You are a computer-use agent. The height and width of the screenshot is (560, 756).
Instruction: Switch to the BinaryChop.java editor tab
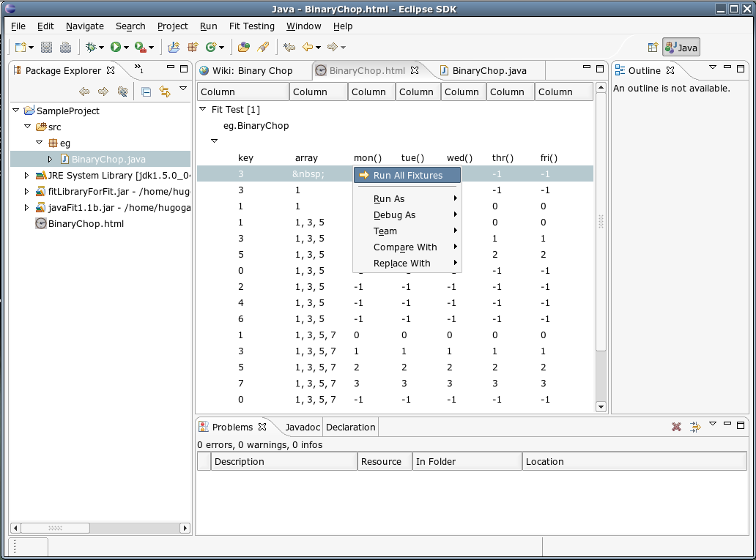(489, 71)
